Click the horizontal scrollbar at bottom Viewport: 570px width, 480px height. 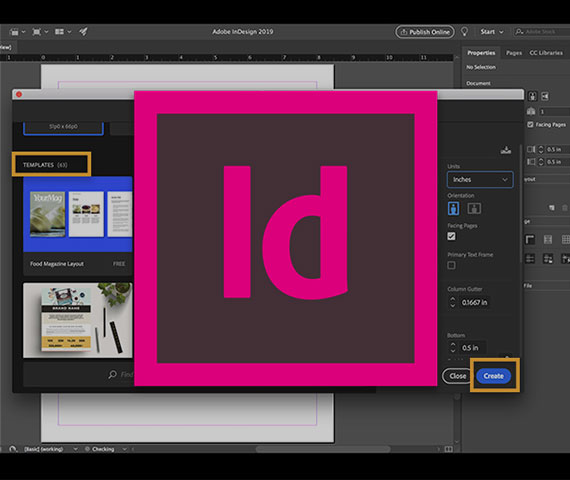click(322, 449)
